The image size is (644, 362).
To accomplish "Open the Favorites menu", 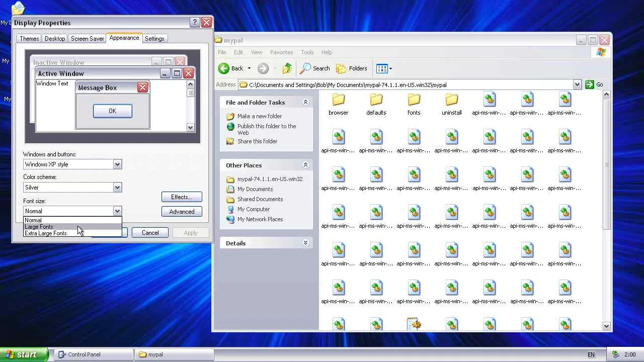I will tap(281, 52).
